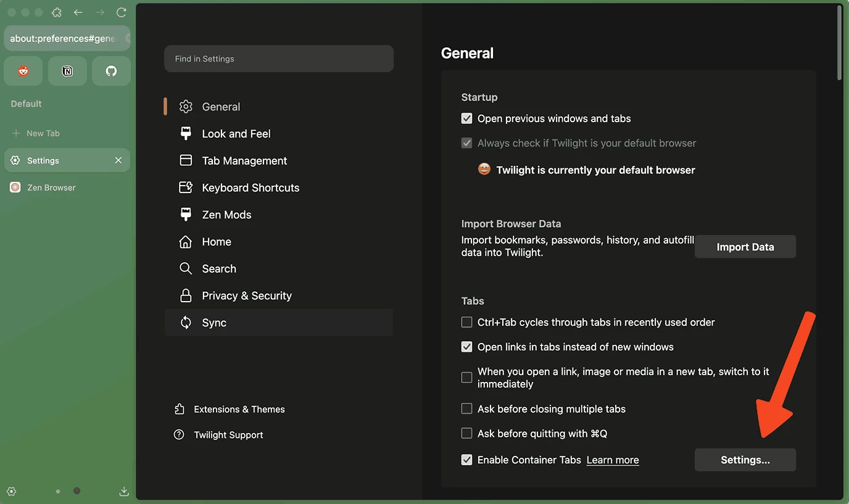Go to Tab Management settings
The width and height of the screenshot is (849, 504).
279,160
